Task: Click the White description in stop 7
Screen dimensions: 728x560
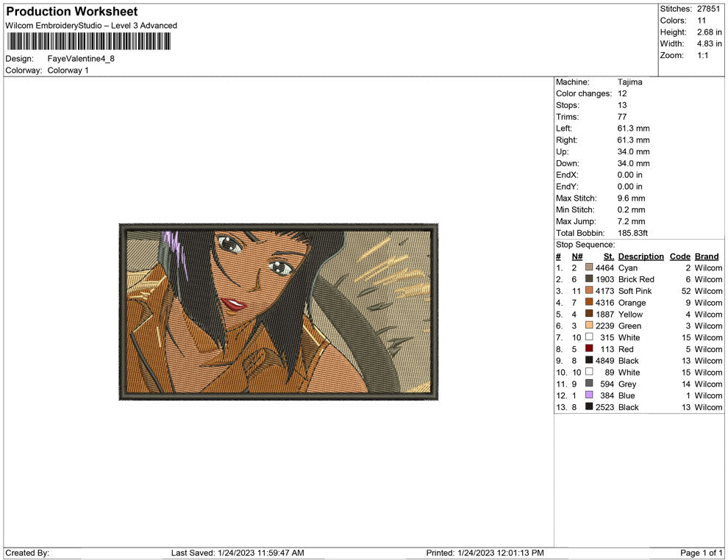Action: (x=629, y=337)
